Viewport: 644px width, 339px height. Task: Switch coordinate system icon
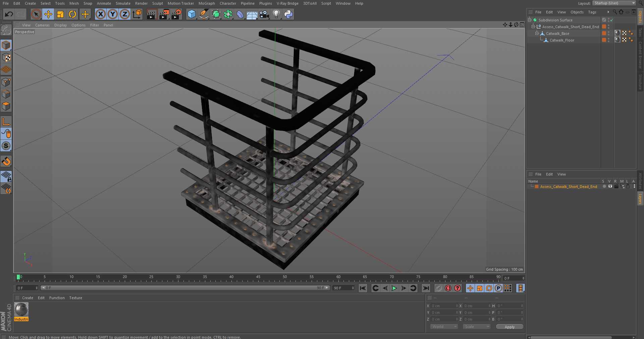point(137,14)
